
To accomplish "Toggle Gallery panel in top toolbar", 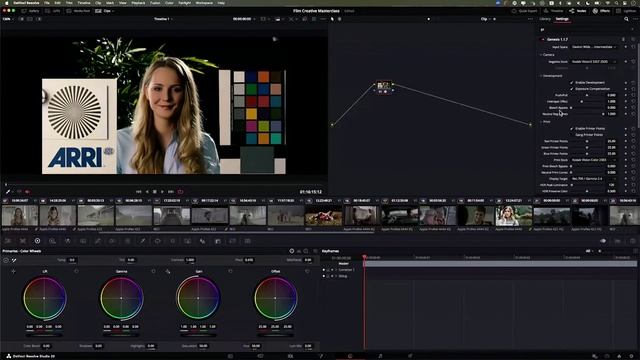I will (x=30, y=11).
